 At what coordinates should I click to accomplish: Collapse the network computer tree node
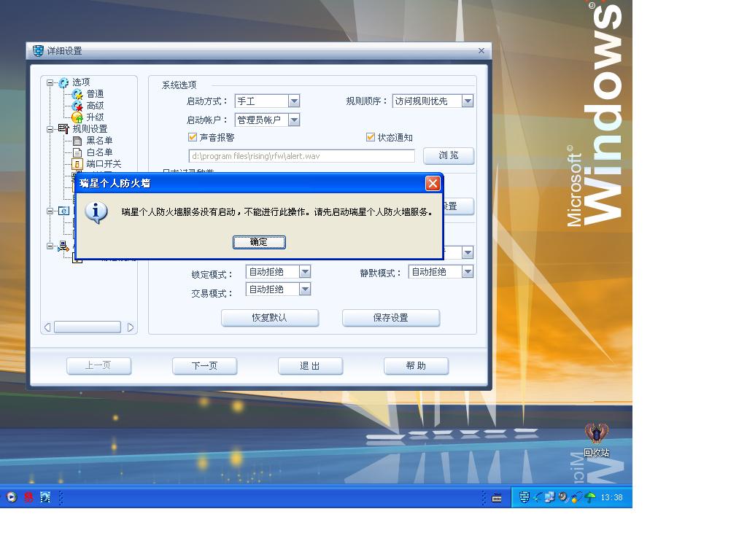click(50, 246)
